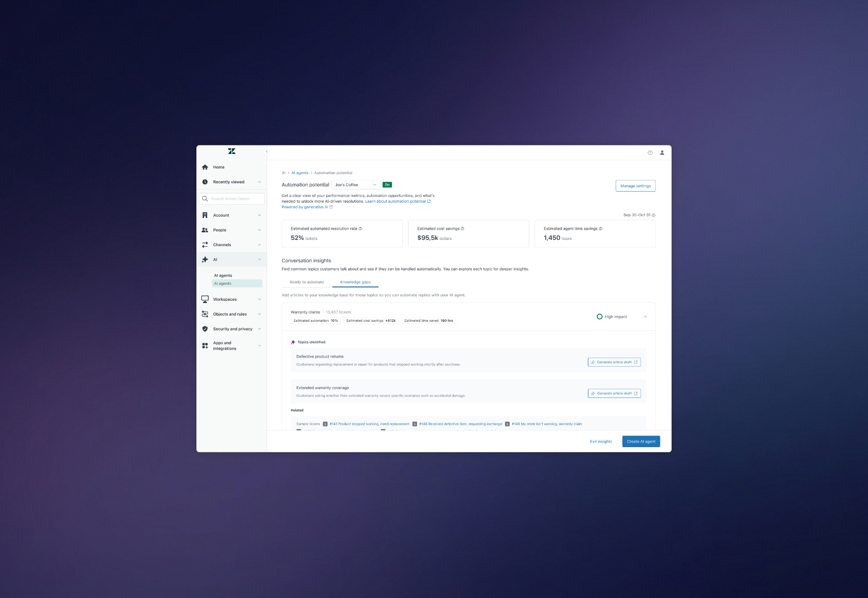Viewport: 868px width, 598px height.
Task: Click the green On status badge
Action: tap(387, 185)
